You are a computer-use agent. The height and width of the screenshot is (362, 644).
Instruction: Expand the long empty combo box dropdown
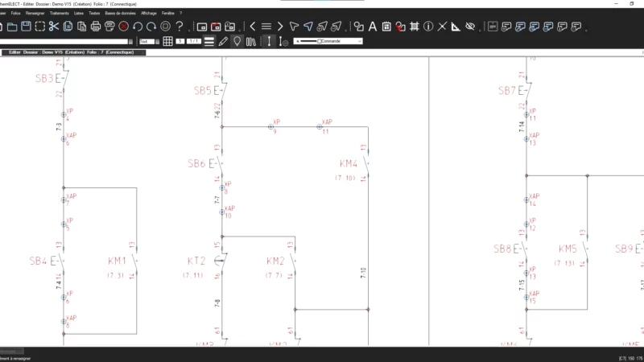tap(132, 41)
